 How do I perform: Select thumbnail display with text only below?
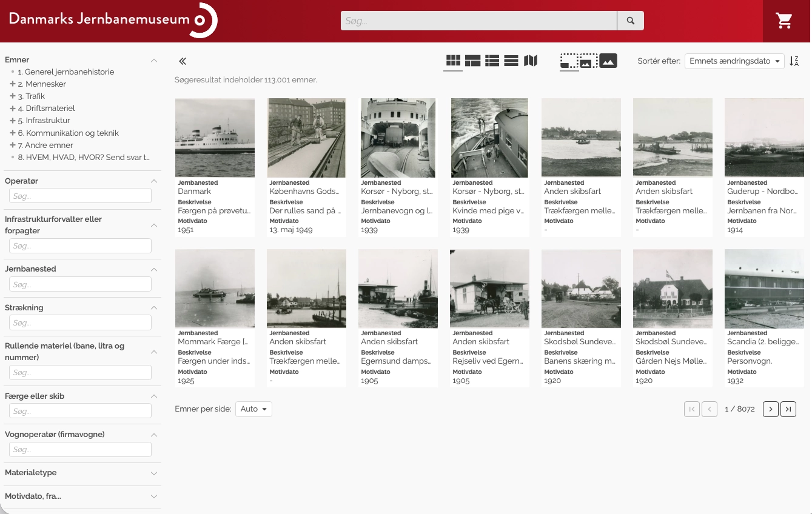(569, 61)
